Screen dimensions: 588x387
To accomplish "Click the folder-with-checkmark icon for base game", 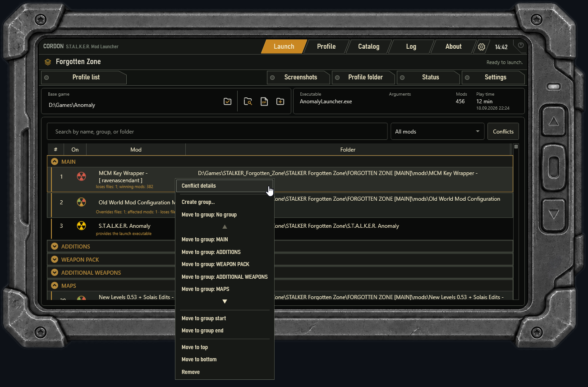I will pos(228,101).
